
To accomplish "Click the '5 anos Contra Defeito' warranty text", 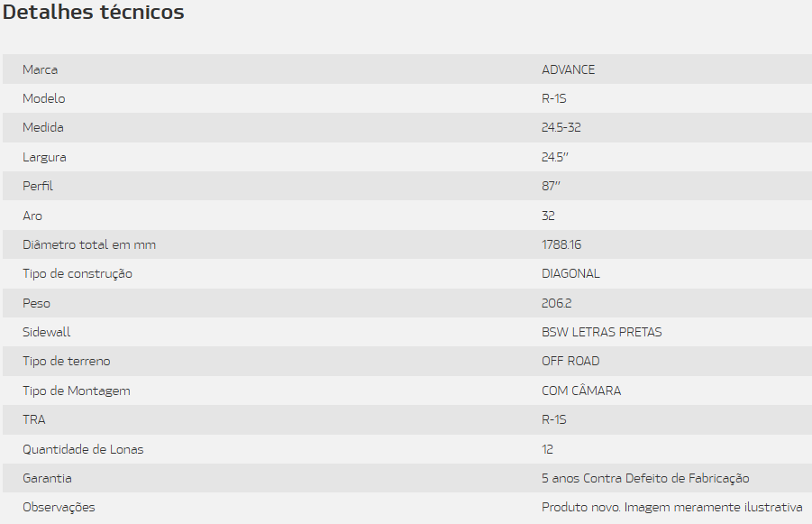I will (645, 478).
